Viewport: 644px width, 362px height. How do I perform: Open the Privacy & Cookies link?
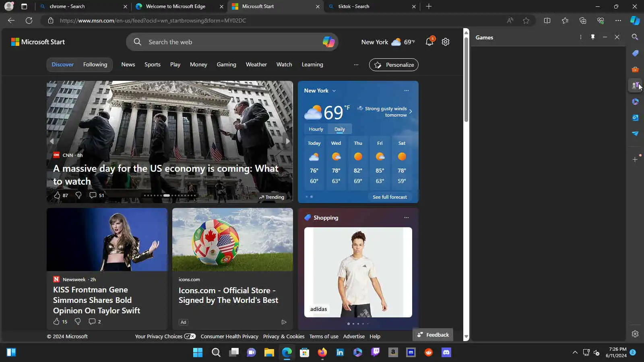[284, 337]
